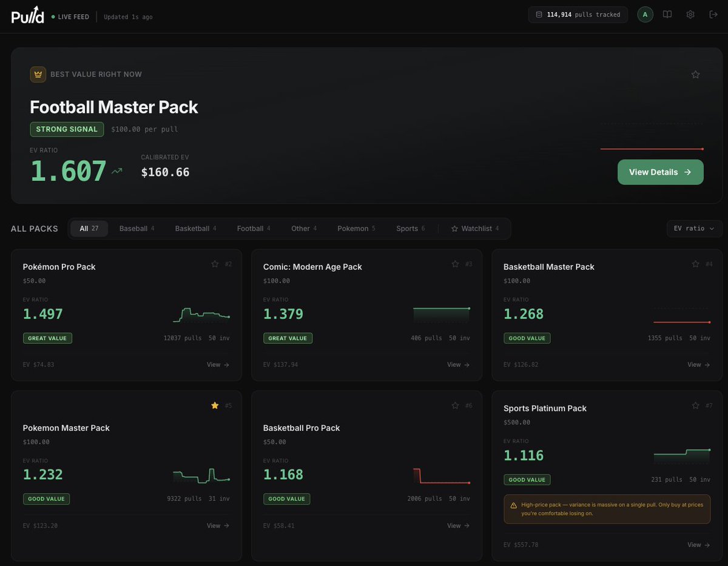Open the Sports filter tab
This screenshot has width=728, height=566.
pos(410,229)
